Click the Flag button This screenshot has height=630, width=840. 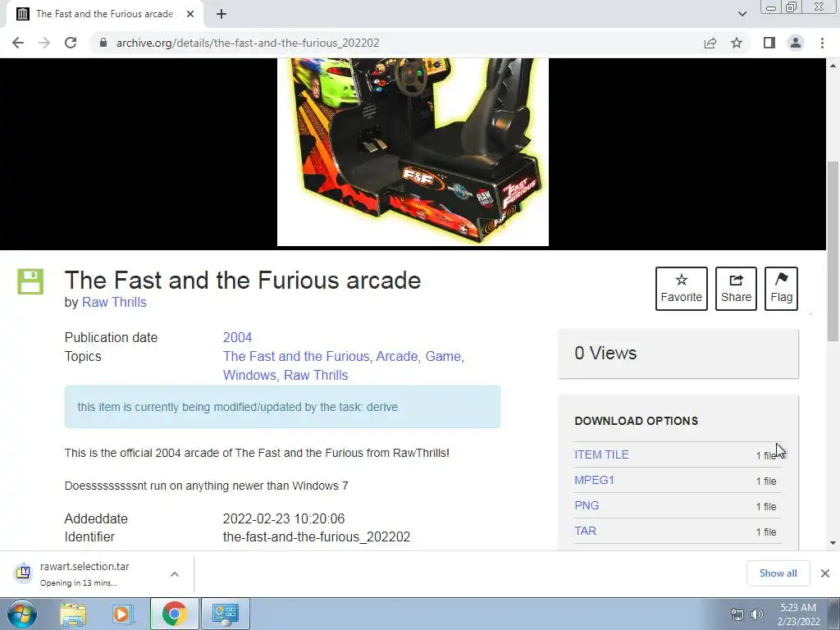pyautogui.click(x=781, y=289)
